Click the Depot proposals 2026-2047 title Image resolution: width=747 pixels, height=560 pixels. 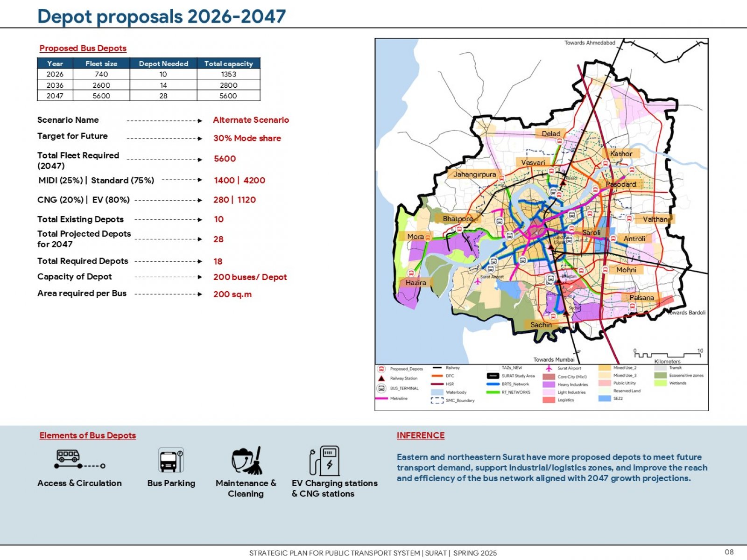[162, 16]
